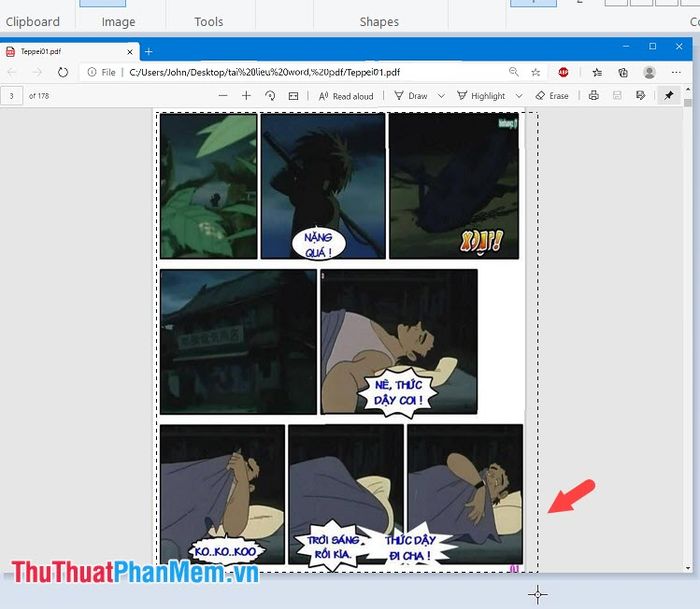Maximize the browser window
The image size is (700, 609).
pyautogui.click(x=653, y=46)
